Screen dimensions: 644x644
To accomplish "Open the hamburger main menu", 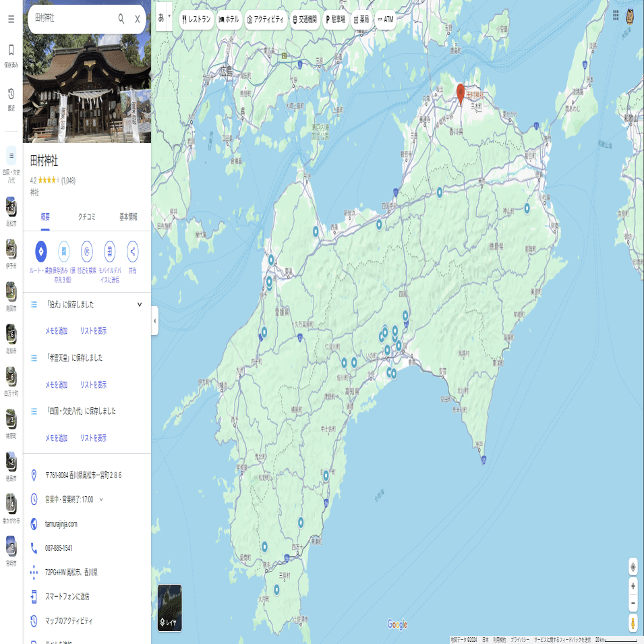I will (11, 19).
